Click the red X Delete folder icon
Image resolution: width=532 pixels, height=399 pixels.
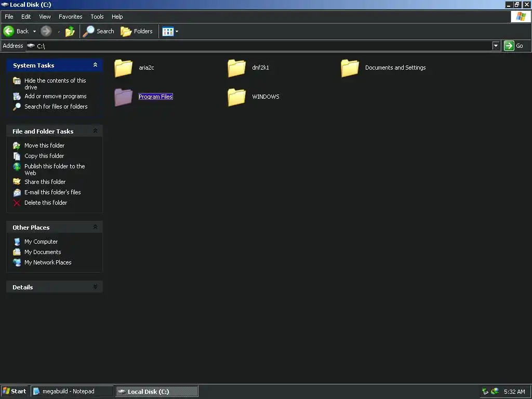(x=17, y=203)
